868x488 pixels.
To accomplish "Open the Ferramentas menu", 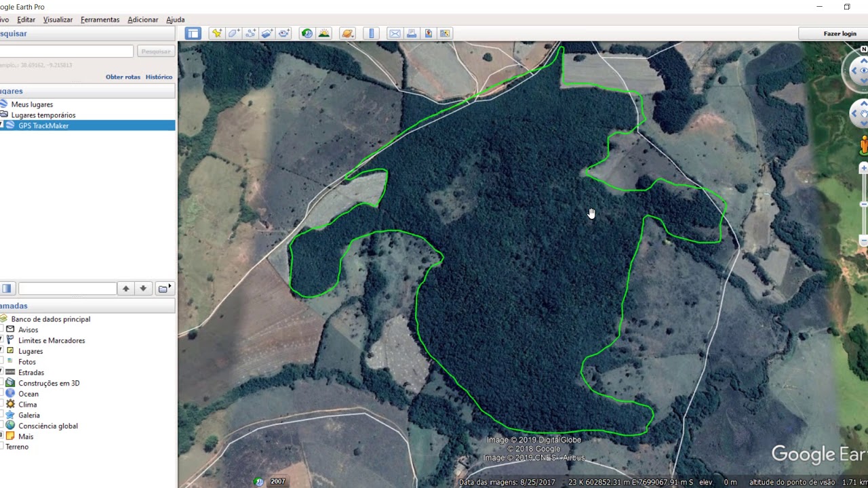I will (x=100, y=20).
